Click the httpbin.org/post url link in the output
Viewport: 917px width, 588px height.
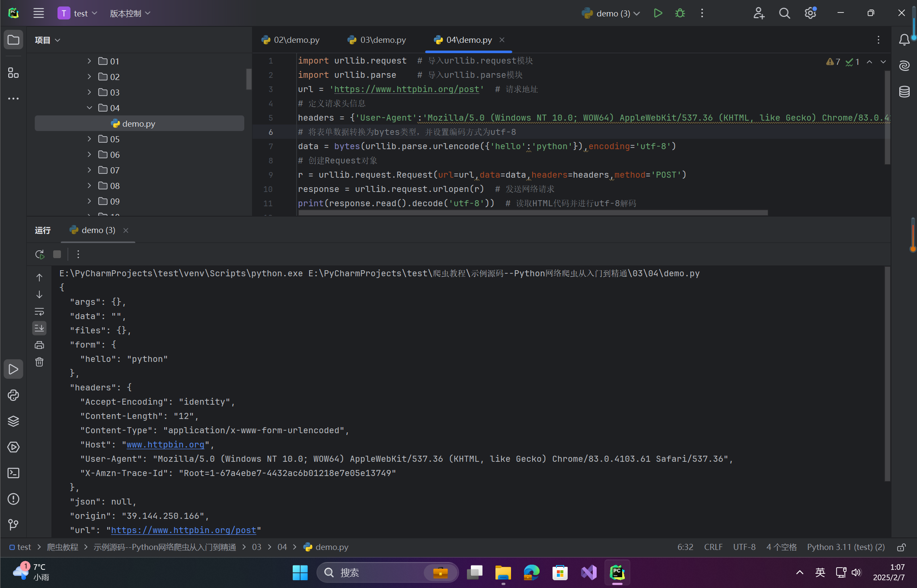[x=184, y=530]
